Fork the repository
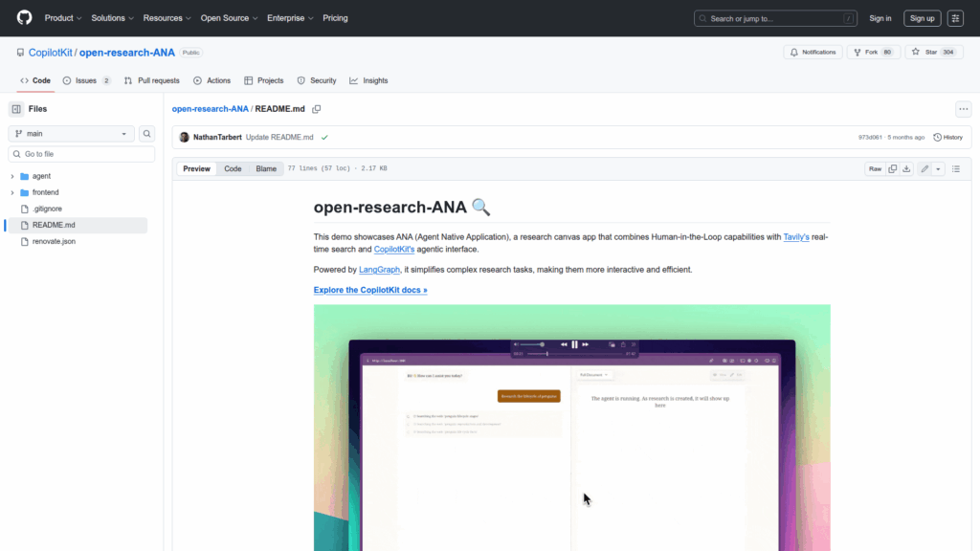980x551 pixels. [873, 53]
